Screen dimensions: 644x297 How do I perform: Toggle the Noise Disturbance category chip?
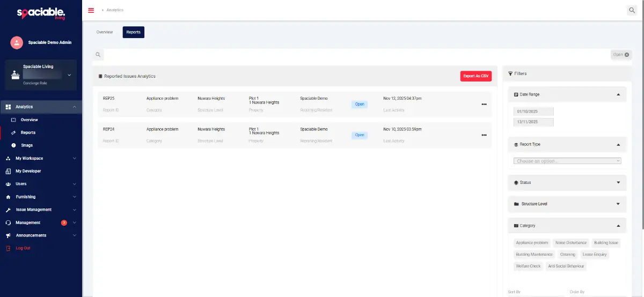coord(571,243)
